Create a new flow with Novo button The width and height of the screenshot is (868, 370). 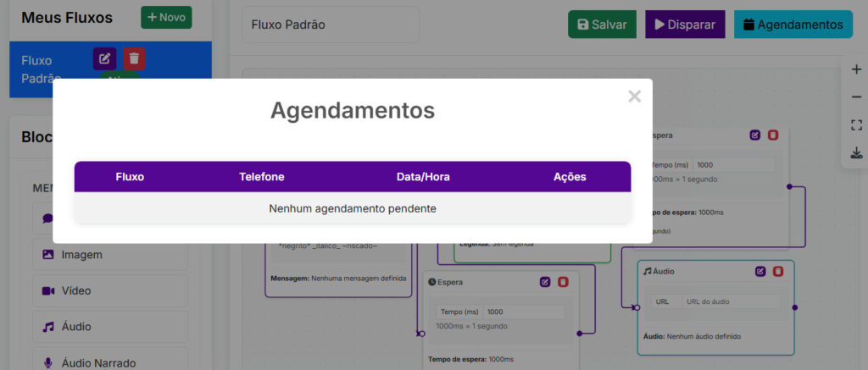(x=167, y=18)
